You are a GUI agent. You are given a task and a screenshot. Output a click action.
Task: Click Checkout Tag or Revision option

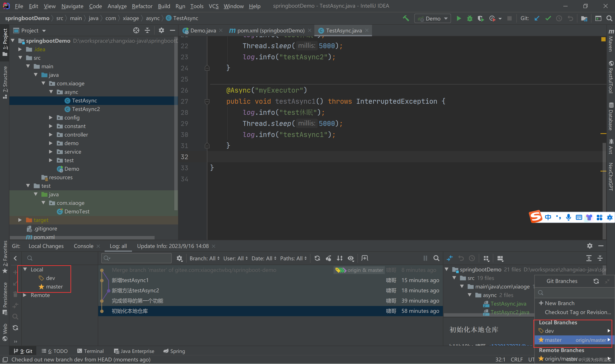pos(578,312)
